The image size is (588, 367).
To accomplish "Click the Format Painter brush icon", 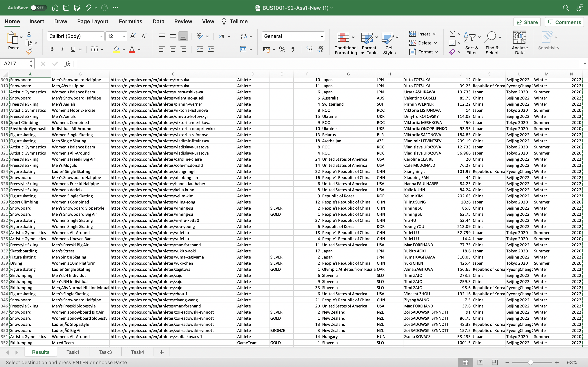I will click(x=29, y=51).
